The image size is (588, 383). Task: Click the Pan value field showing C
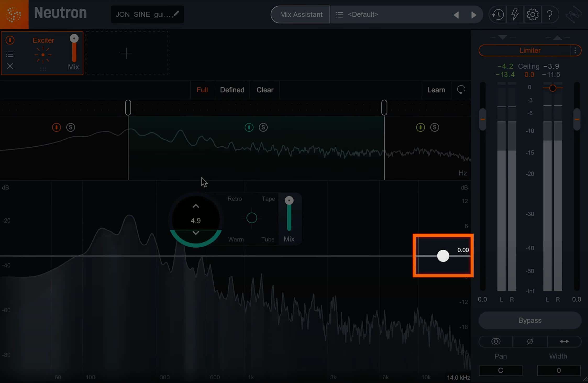pyautogui.click(x=500, y=370)
